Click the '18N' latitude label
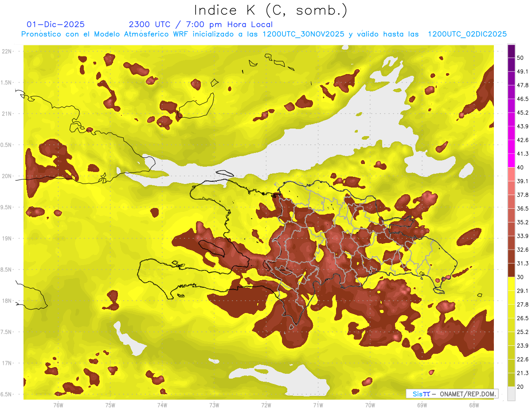The image size is (532, 411). point(7,301)
